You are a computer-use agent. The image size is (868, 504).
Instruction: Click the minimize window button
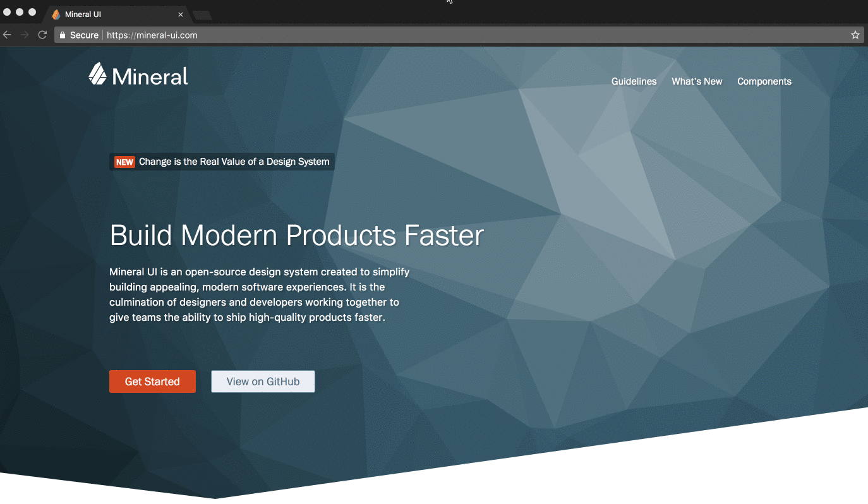[x=20, y=12]
